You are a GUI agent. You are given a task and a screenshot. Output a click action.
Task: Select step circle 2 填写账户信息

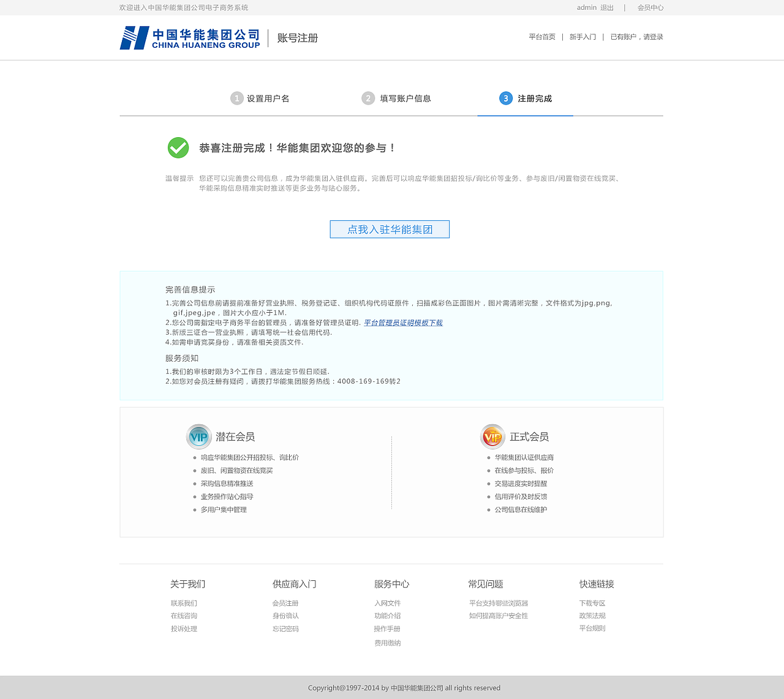tap(368, 98)
